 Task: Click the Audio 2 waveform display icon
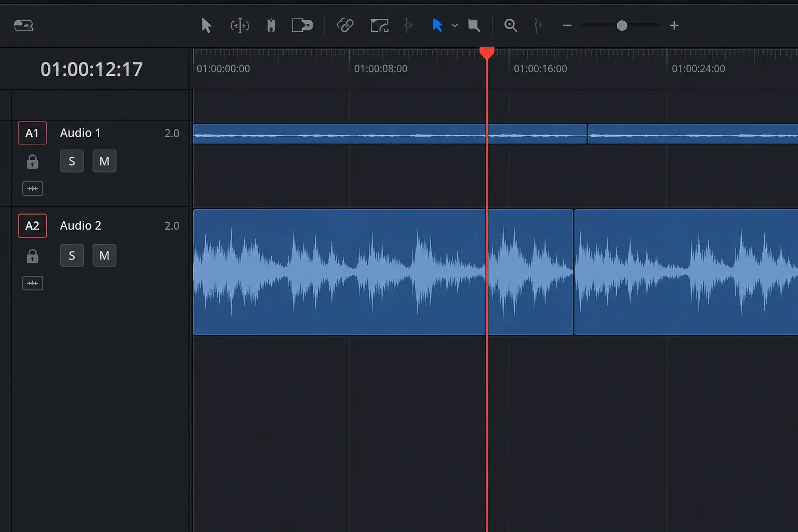pyautogui.click(x=33, y=283)
